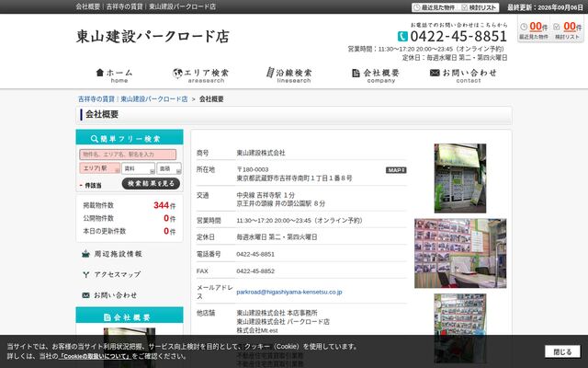Open the 検討リスト 00件 counter
The image size is (588, 368).
click(x=568, y=30)
